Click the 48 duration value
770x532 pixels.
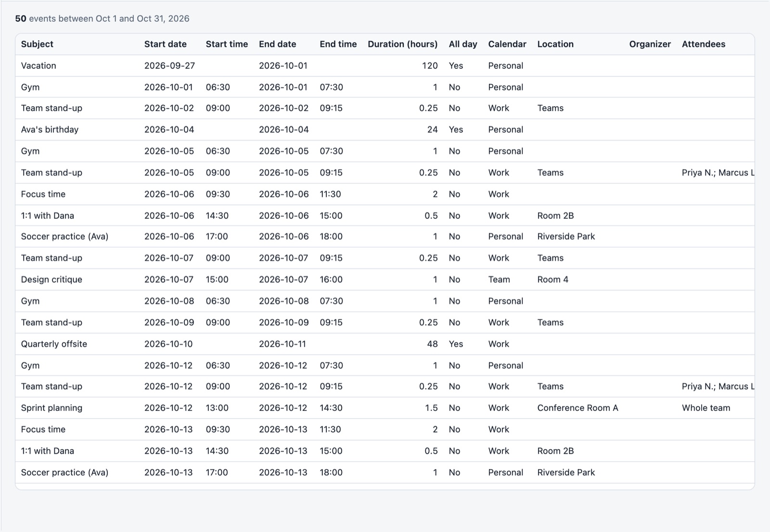pyautogui.click(x=432, y=344)
